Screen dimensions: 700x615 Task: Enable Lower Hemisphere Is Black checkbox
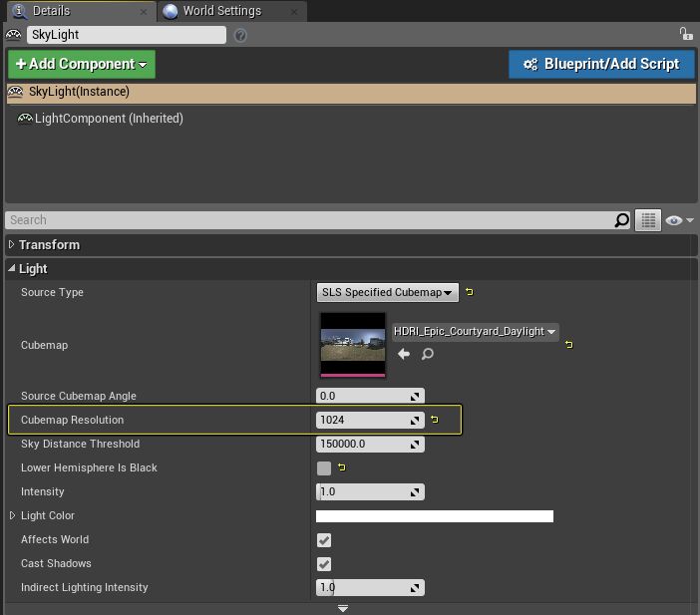[x=324, y=468]
